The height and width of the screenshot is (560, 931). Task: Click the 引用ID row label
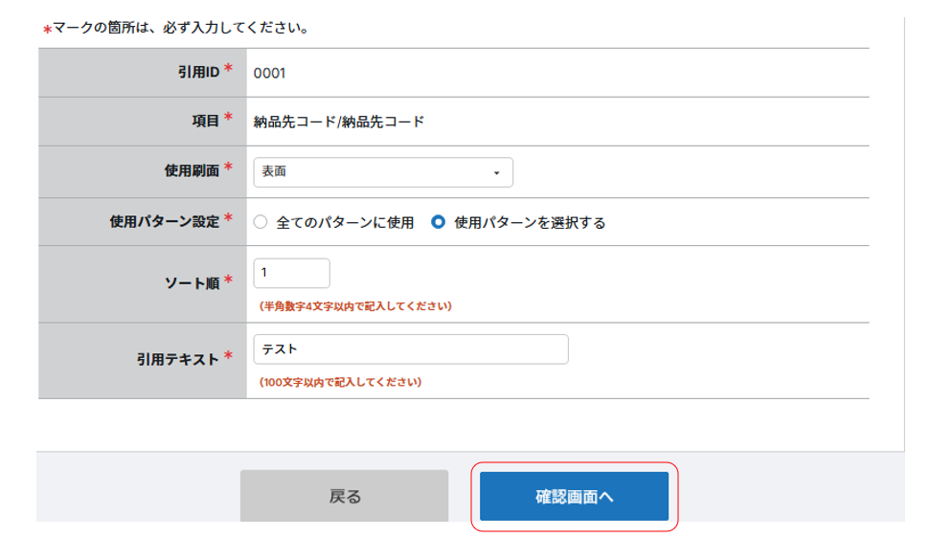click(x=198, y=72)
